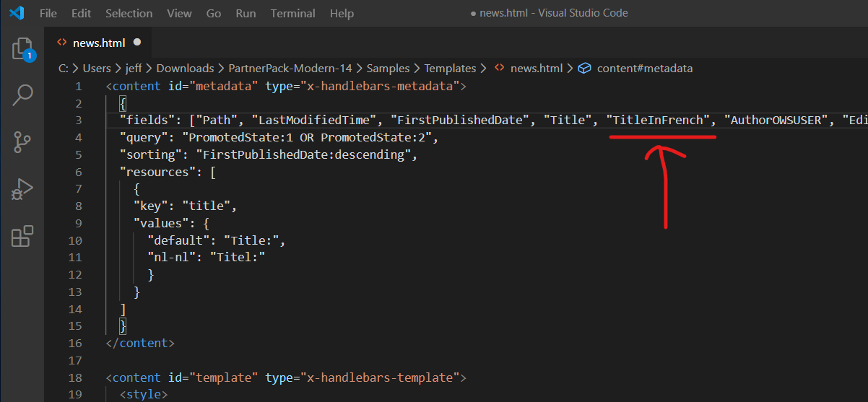This screenshot has width=868, height=402.
Task: Click the Downloads breadcrumb segment
Action: point(185,69)
